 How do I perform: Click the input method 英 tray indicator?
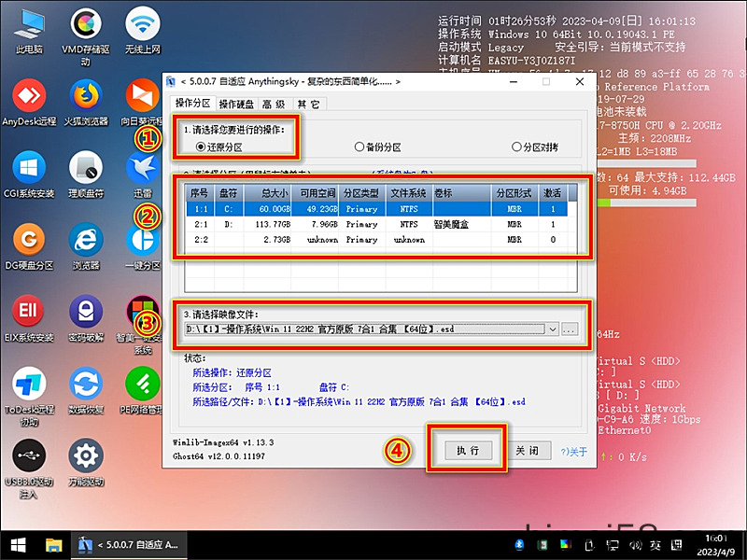point(656,545)
